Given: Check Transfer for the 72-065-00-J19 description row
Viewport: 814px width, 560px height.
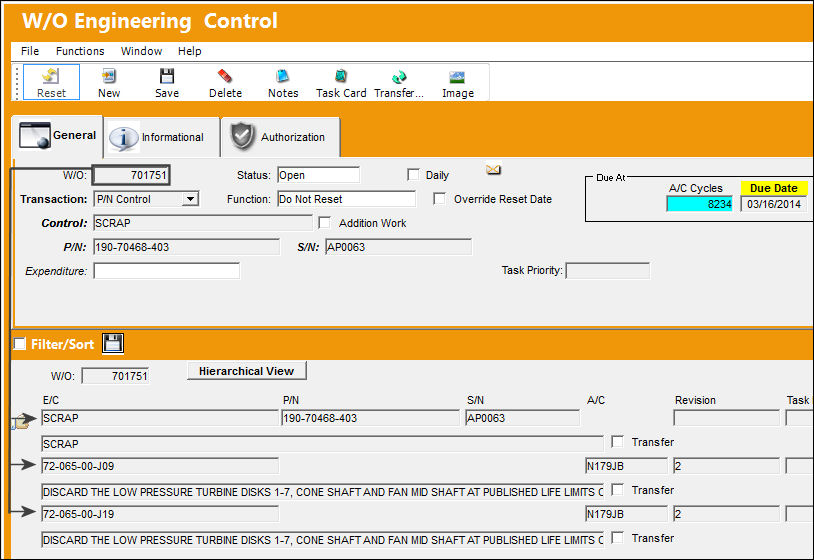Looking at the screenshot, I should (617, 537).
